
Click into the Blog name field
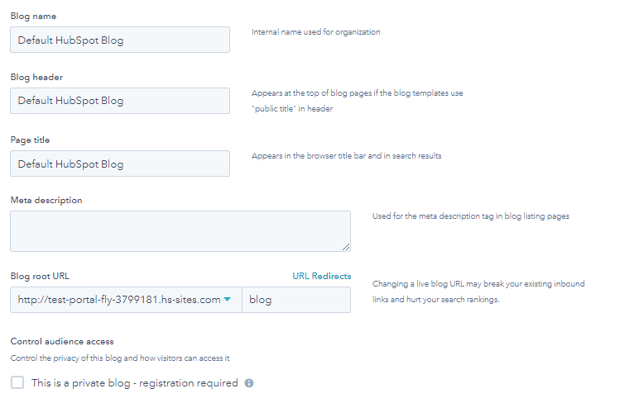point(119,40)
